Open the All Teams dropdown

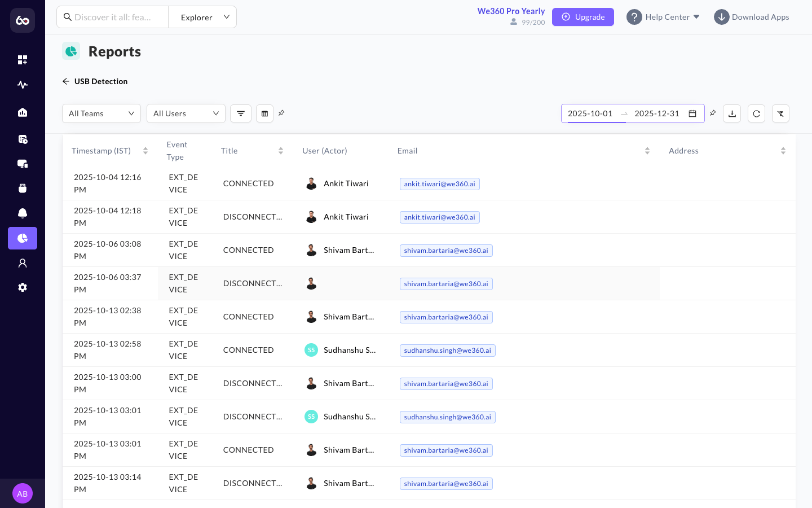101,113
